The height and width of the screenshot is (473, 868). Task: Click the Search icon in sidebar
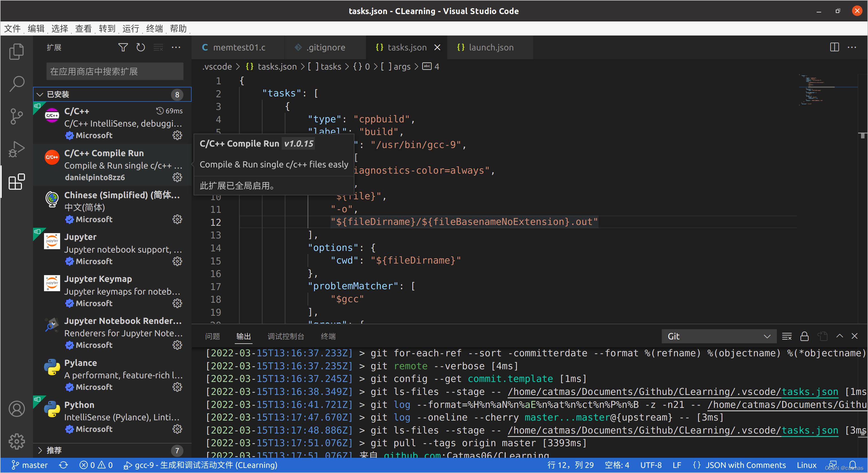click(x=16, y=83)
